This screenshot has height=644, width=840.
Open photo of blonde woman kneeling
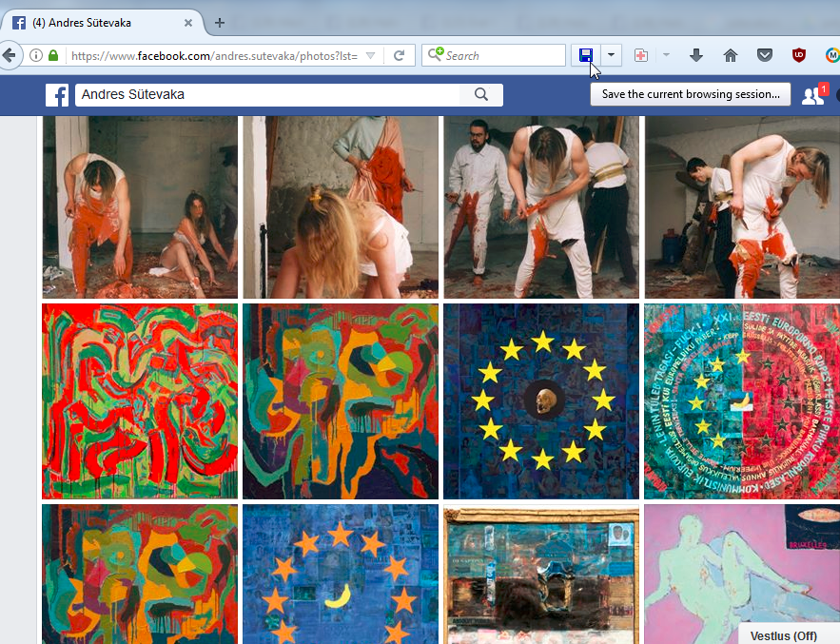(x=341, y=206)
